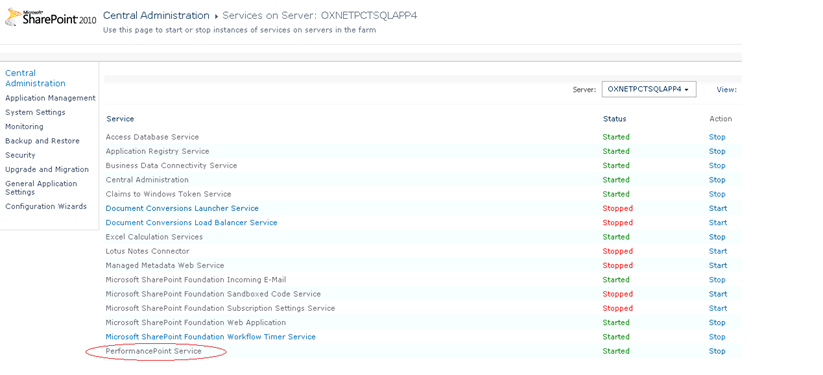Click the Application Registry Service name

coord(157,151)
